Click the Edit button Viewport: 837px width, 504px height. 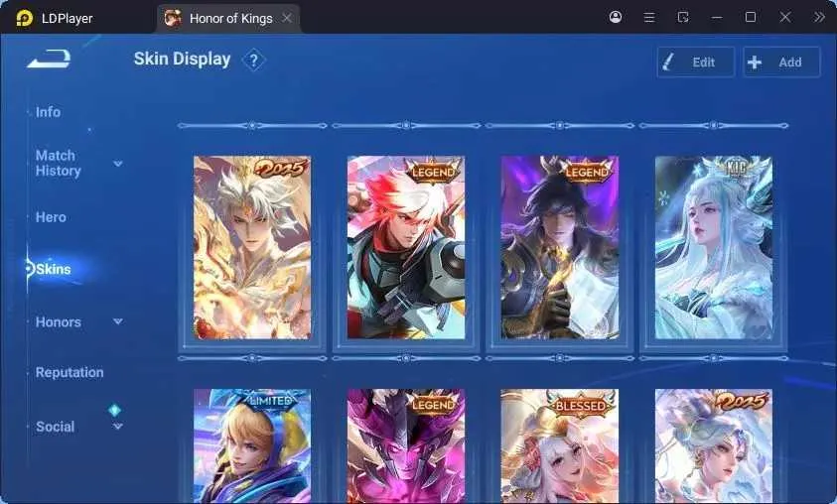coord(696,63)
